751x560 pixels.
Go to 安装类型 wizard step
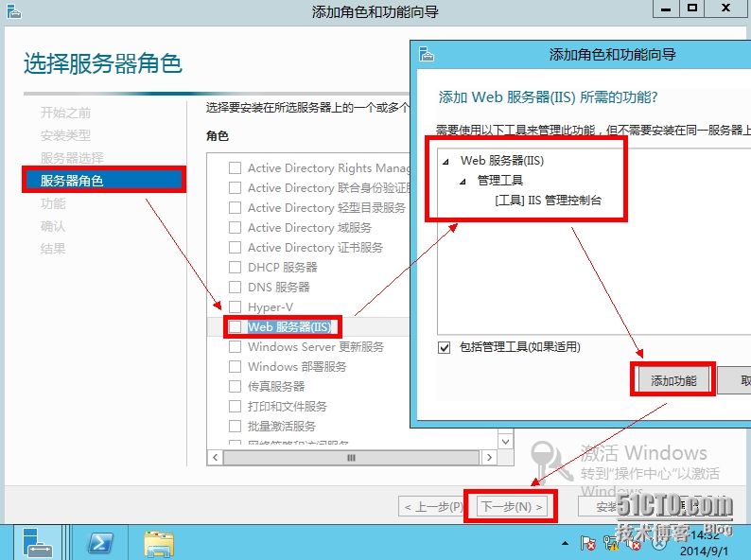pyautogui.click(x=65, y=135)
